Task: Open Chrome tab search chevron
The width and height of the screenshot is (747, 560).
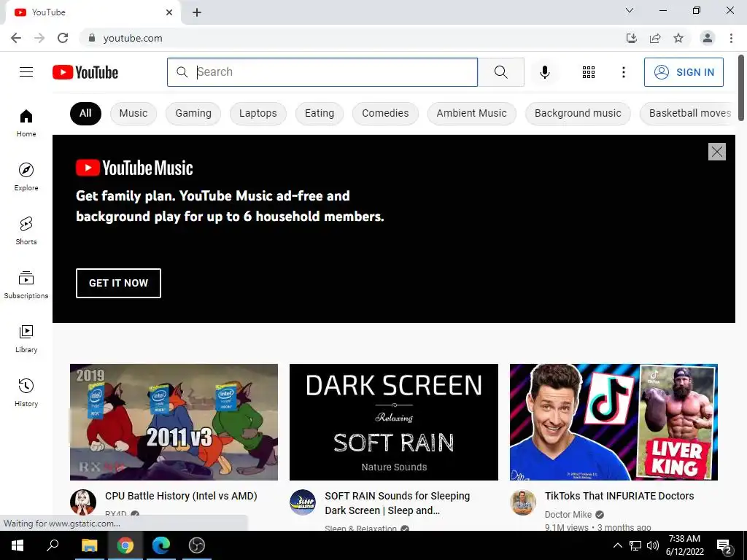Action: pos(630,10)
